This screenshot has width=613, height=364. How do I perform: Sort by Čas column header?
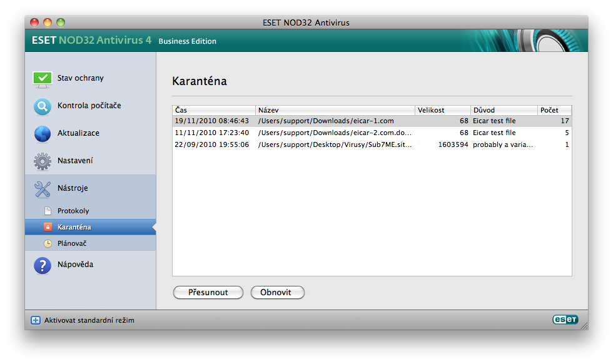point(214,110)
